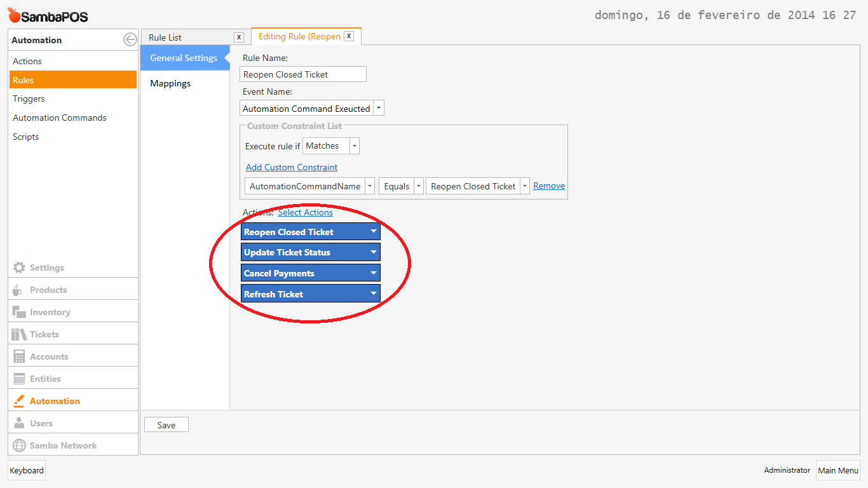868x488 pixels.
Task: Open the Execute rule if Matches dropdown
Action: 355,146
